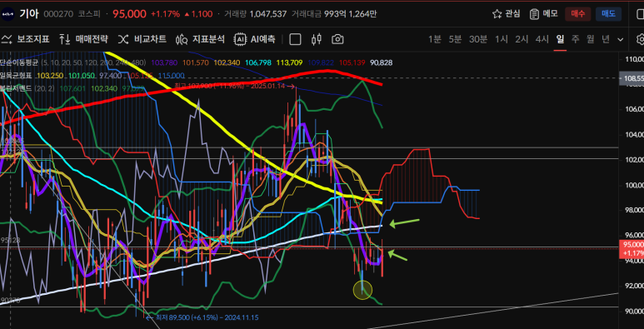Click moving average value 106,798

(258, 62)
